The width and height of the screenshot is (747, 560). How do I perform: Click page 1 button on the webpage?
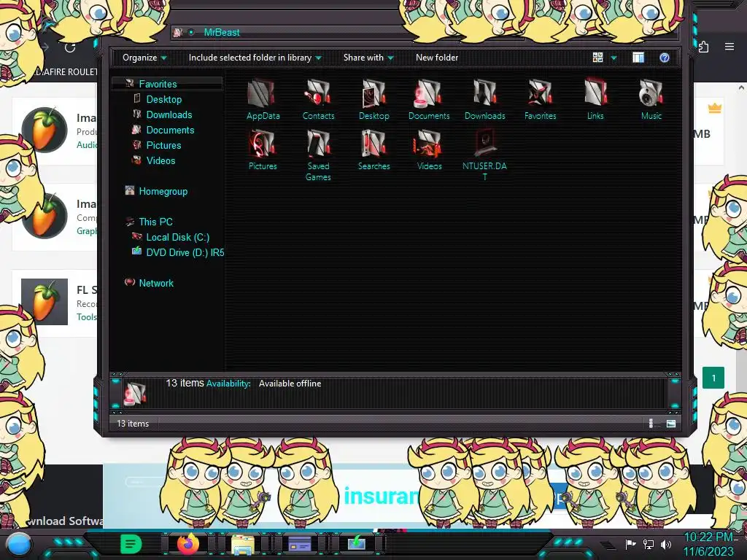pos(713,378)
